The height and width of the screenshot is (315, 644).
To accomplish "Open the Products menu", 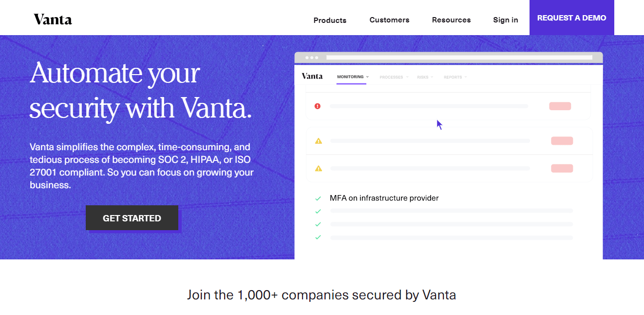I will click(330, 20).
